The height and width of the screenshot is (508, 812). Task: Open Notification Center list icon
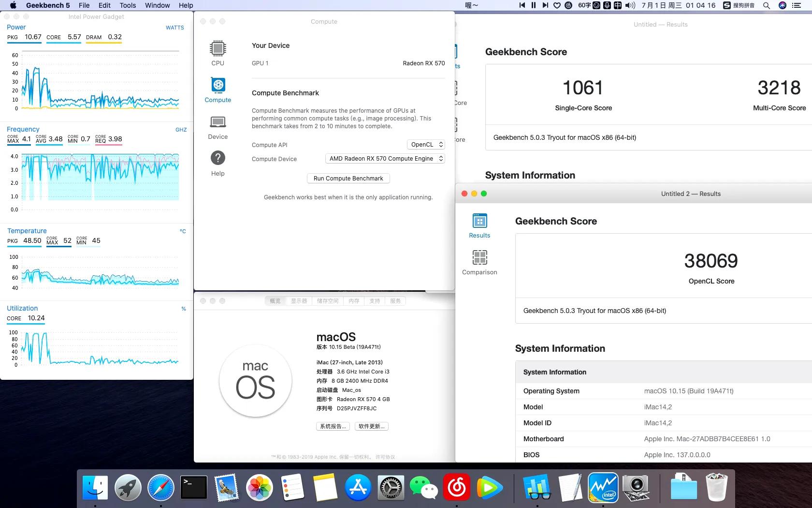pyautogui.click(x=797, y=5)
